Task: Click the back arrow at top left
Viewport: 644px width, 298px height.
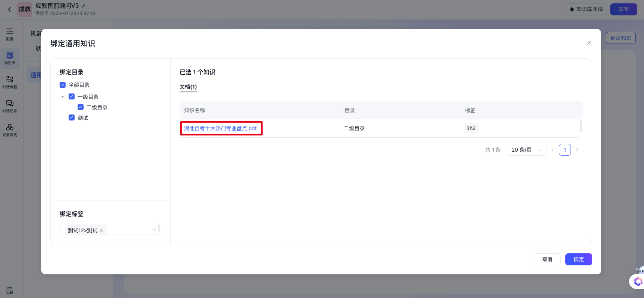Action: coord(10,9)
